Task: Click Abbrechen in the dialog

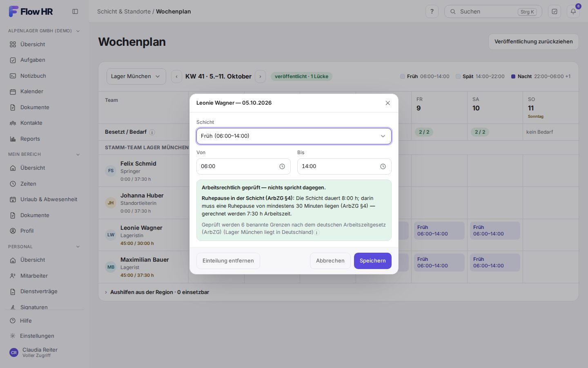Action: click(x=330, y=261)
